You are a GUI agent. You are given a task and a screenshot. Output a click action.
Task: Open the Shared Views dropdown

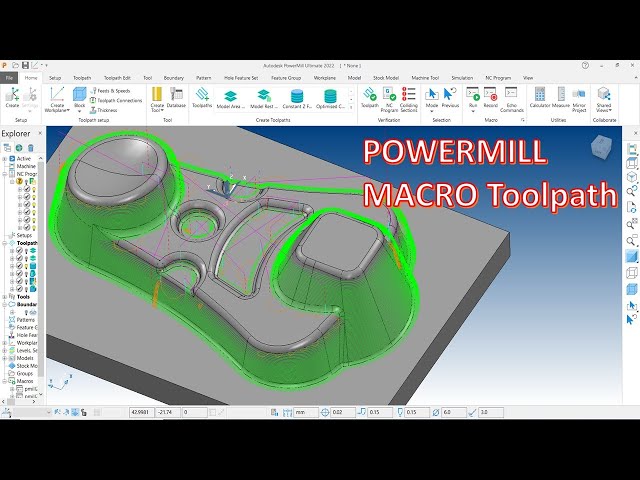pos(610,110)
